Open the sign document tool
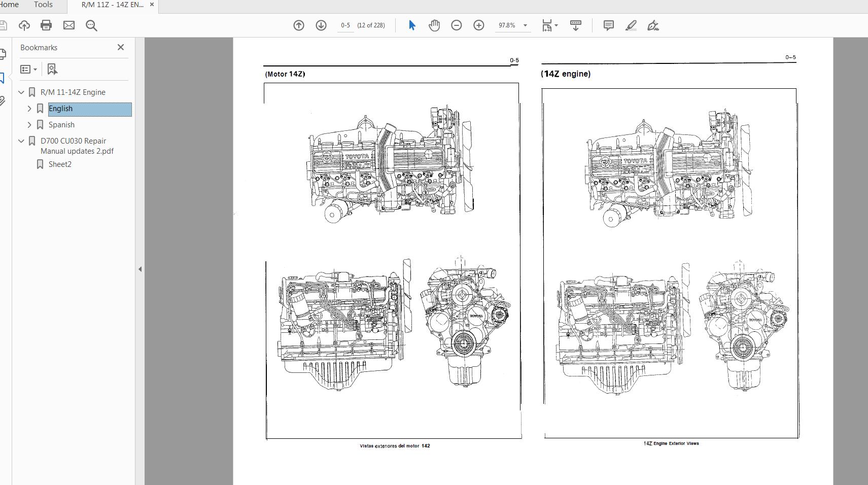This screenshot has width=868, height=485. [653, 25]
